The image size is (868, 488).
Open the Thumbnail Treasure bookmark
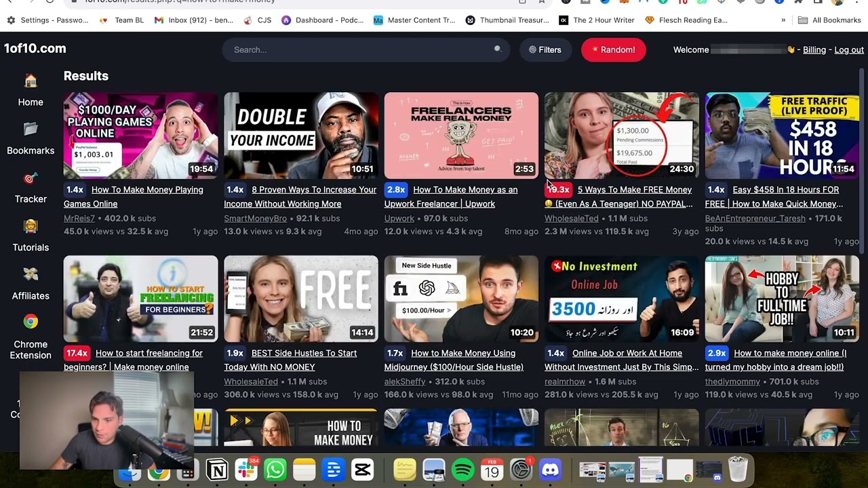point(507,20)
